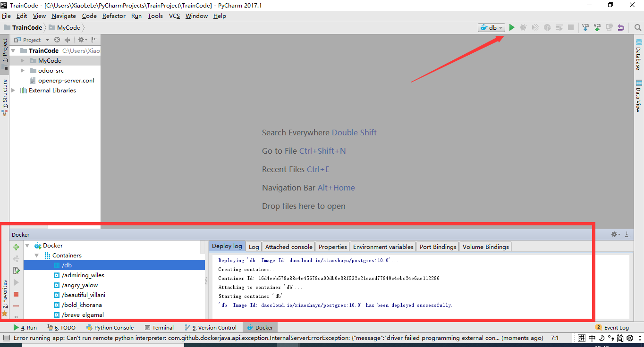The height and width of the screenshot is (347, 644).
Task: Switch to the Attached console tab
Action: [x=288, y=247]
